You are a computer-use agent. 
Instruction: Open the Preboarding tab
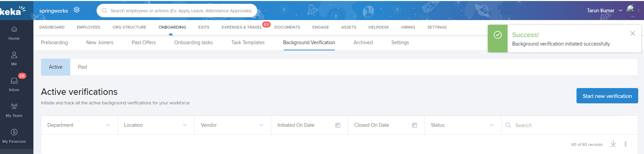point(54,42)
